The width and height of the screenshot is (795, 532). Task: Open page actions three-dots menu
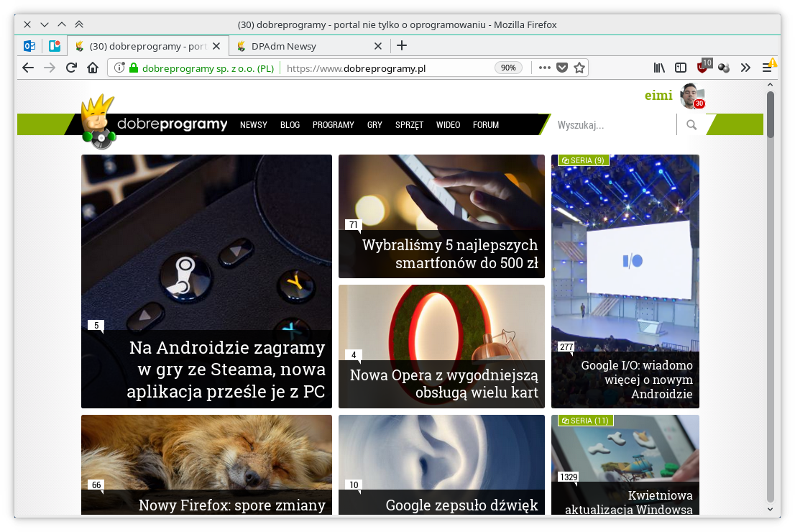click(545, 68)
